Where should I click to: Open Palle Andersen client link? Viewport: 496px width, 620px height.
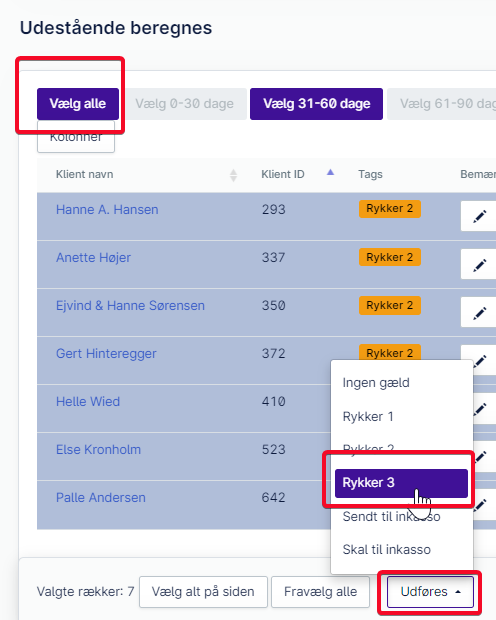click(100, 497)
